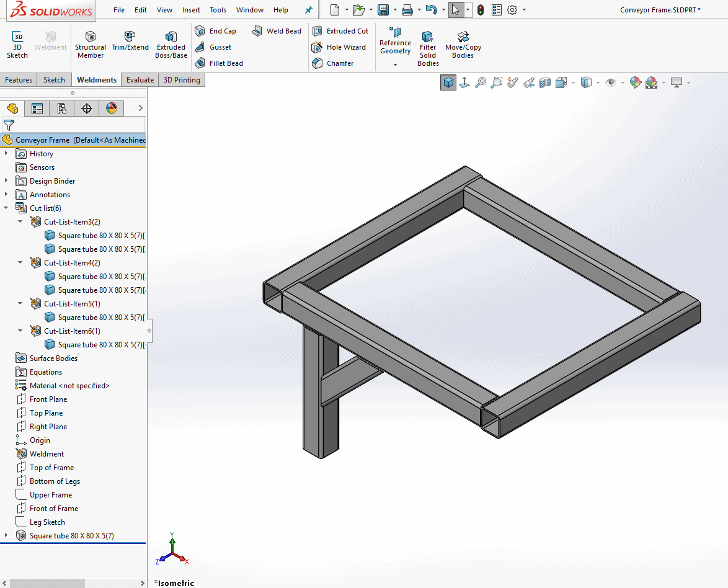Select the Trim/Extend tool
728x588 pixels.
point(130,40)
